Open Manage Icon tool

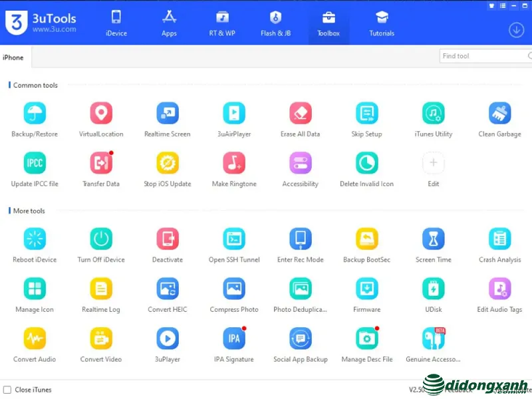(x=35, y=289)
